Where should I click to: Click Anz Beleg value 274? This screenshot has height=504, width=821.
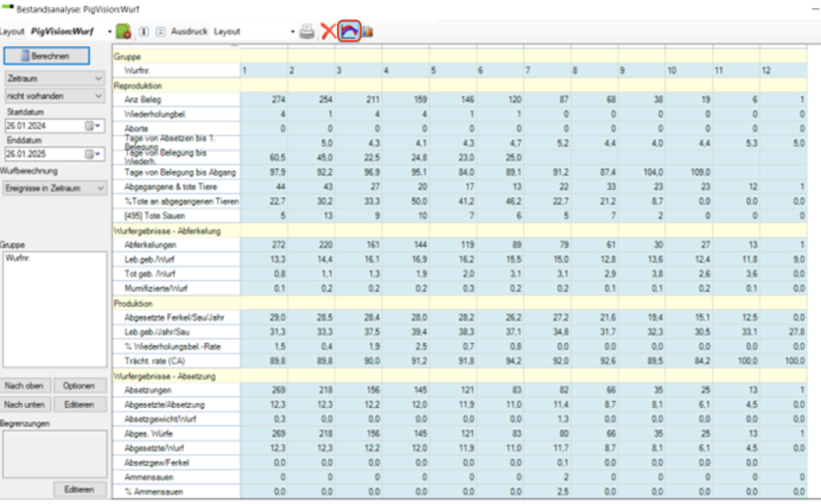[279, 100]
